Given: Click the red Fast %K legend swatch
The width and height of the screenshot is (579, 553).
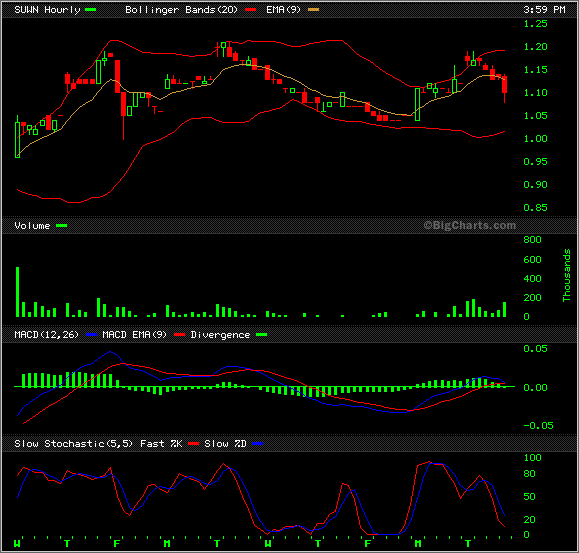Looking at the screenshot, I should point(193,443).
